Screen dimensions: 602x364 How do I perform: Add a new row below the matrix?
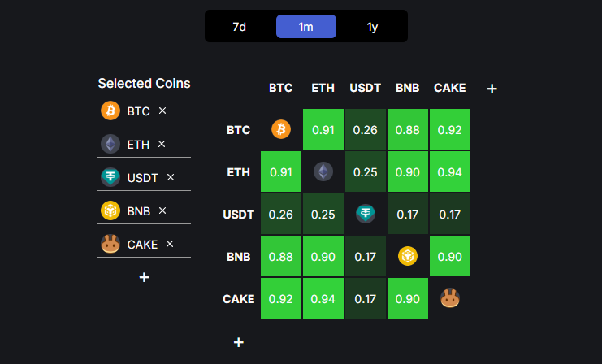239,342
